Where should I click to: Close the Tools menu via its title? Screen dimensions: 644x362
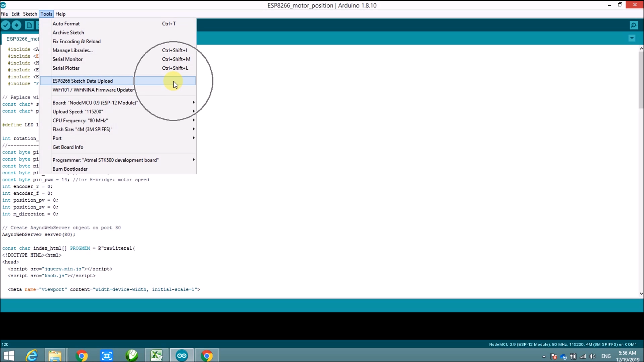46,14
